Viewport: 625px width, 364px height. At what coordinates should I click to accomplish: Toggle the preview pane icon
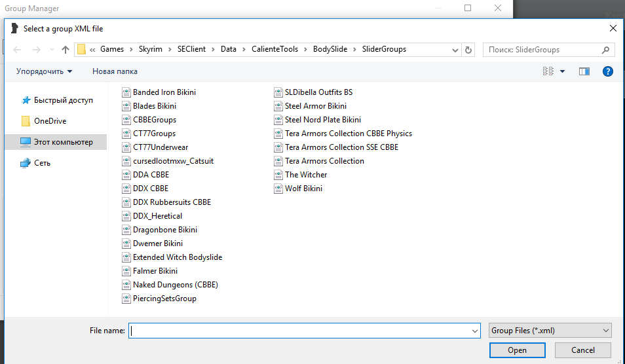click(584, 71)
